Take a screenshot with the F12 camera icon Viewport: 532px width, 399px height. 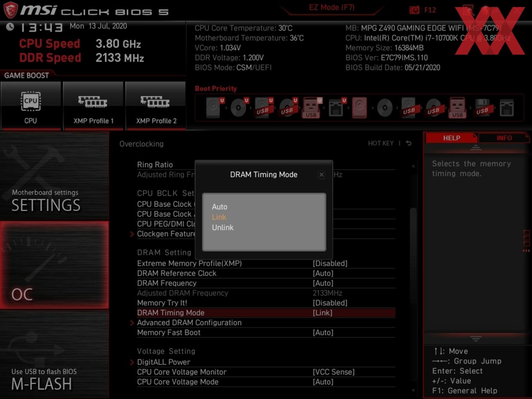(414, 10)
